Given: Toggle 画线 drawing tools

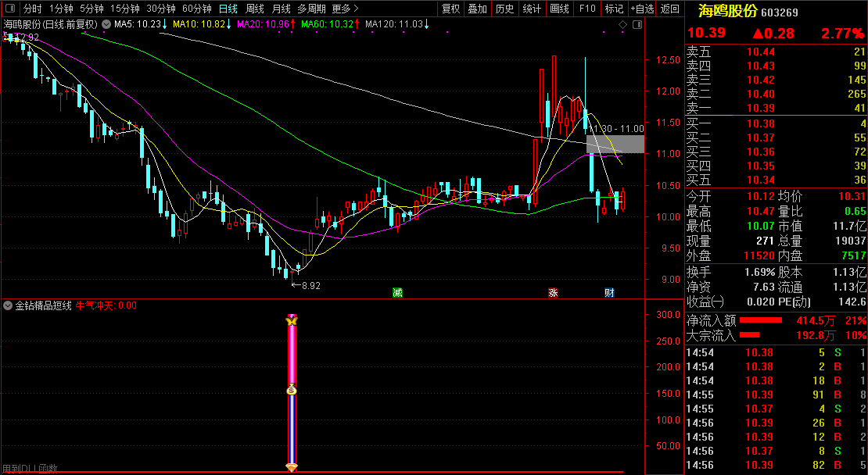Looking at the screenshot, I should 559,9.
